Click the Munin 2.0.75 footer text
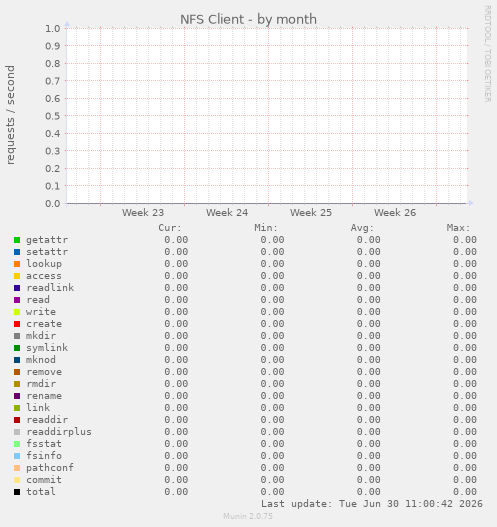The image size is (497, 527). (x=248, y=516)
